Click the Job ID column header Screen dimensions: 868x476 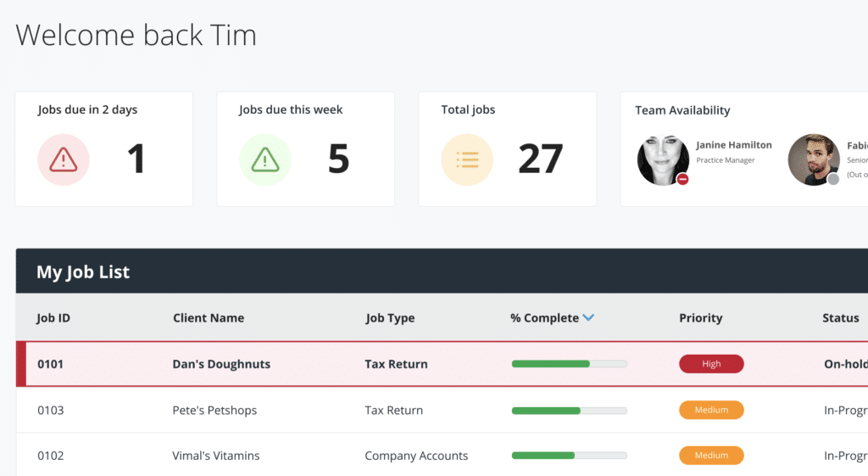(53, 318)
